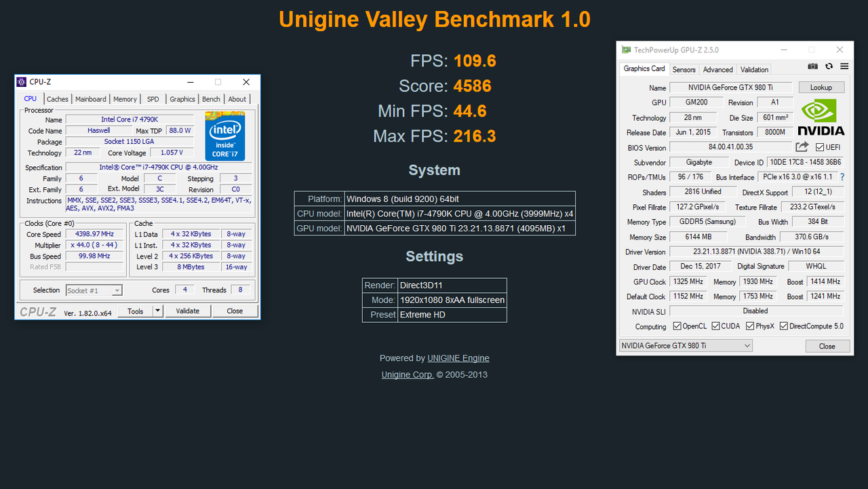The height and width of the screenshot is (489, 868).
Task: Minimize the GPU-Z window
Action: (x=784, y=50)
